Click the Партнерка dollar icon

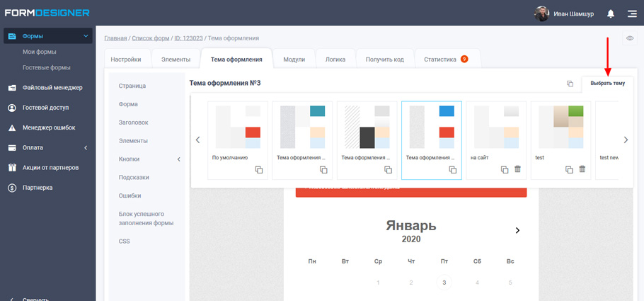[x=12, y=188]
